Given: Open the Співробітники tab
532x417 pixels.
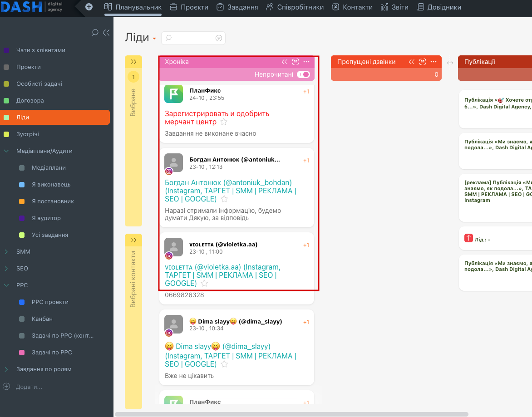Looking at the screenshot, I should point(295,7).
